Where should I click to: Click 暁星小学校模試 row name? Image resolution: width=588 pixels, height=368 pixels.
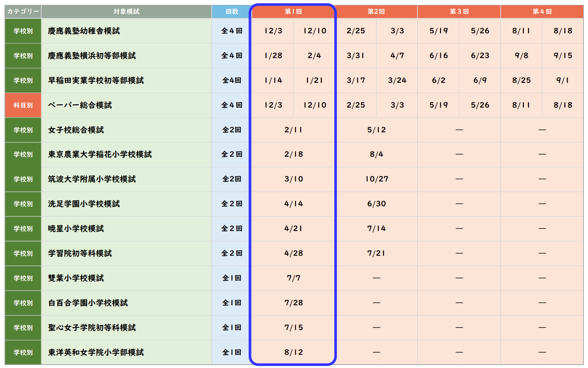click(76, 229)
